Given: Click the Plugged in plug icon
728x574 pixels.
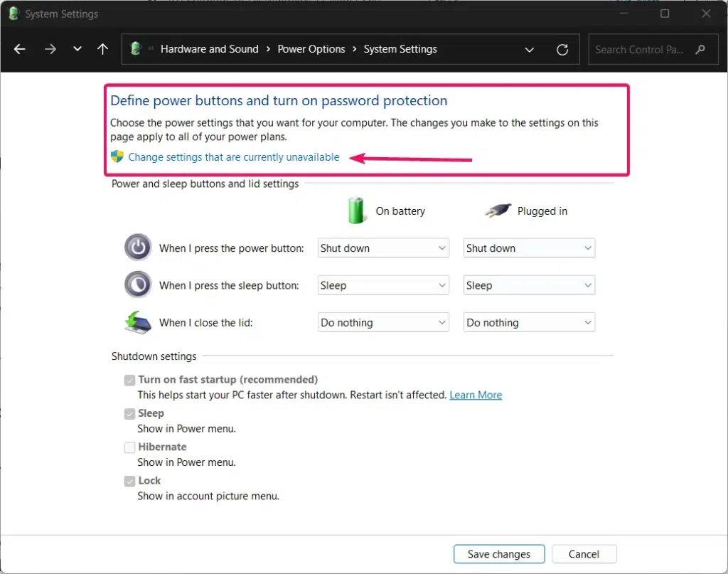Looking at the screenshot, I should coord(498,211).
